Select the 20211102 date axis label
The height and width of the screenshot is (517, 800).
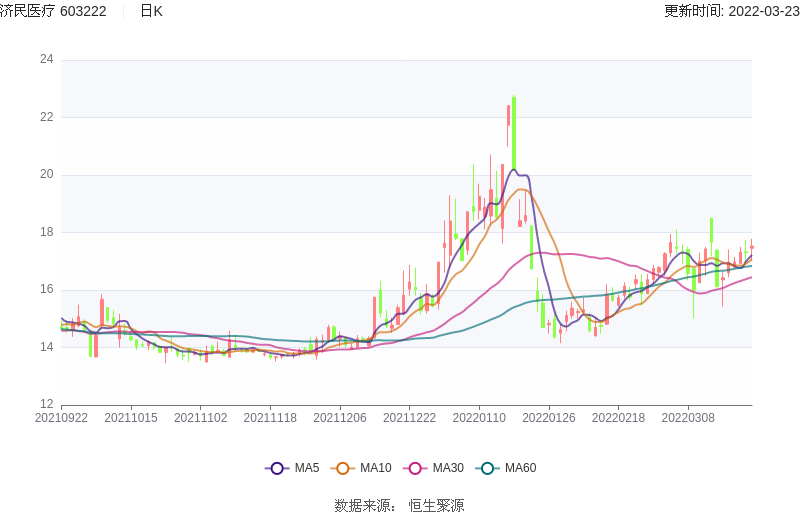pos(200,418)
